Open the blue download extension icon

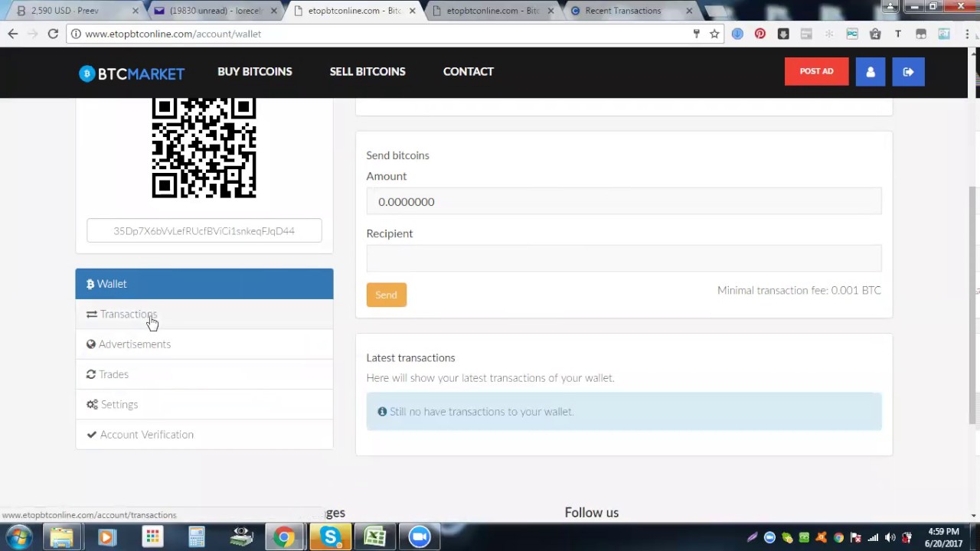(x=737, y=34)
